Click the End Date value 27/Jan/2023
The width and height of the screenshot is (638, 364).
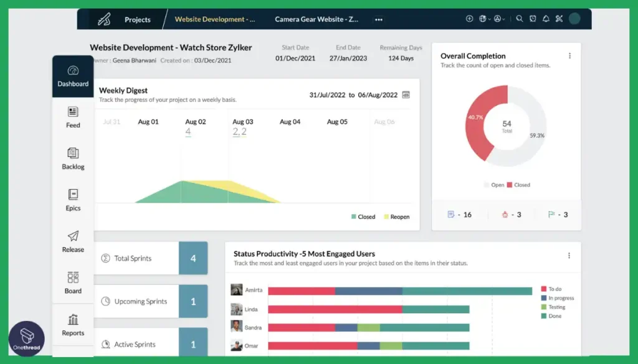click(348, 58)
